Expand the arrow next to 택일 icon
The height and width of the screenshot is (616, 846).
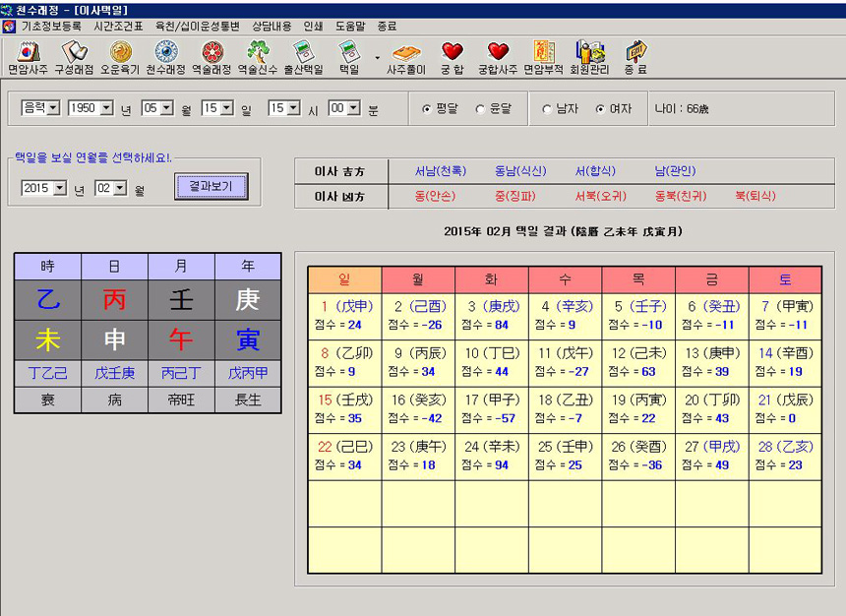(x=377, y=57)
